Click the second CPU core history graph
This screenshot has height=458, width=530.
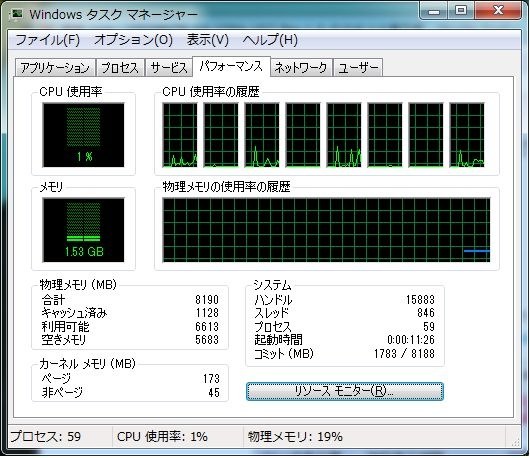click(x=221, y=135)
